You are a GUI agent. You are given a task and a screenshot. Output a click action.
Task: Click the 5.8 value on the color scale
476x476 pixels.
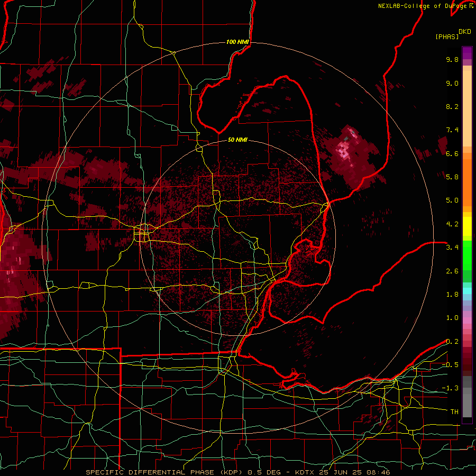coord(452,177)
